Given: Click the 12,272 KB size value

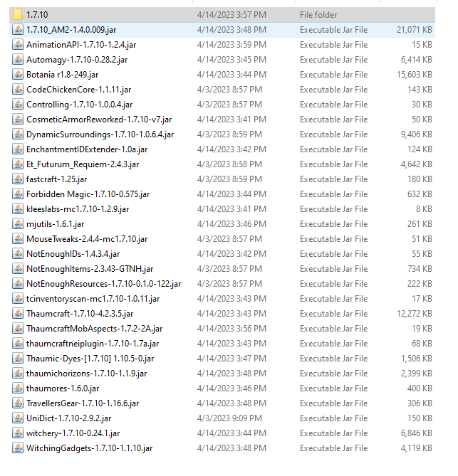Looking at the screenshot, I should coord(415,314).
